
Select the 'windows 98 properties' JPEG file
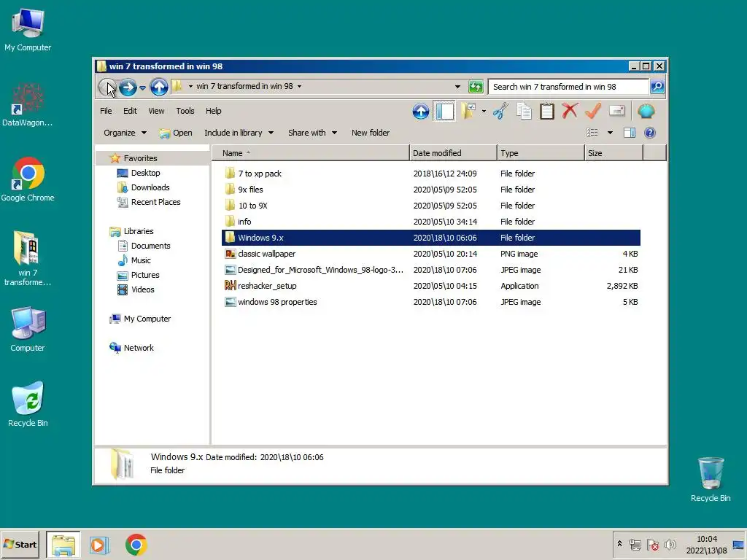pyautogui.click(x=430, y=303)
